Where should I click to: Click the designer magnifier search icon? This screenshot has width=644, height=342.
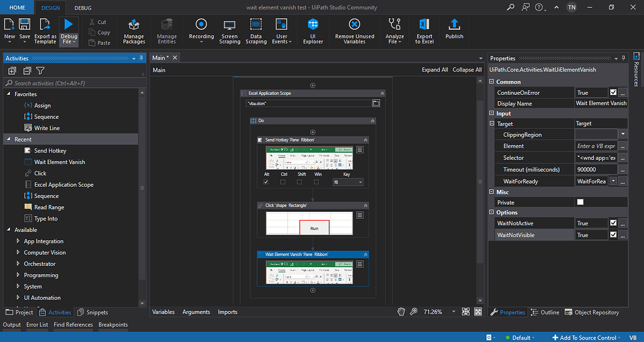(x=414, y=312)
